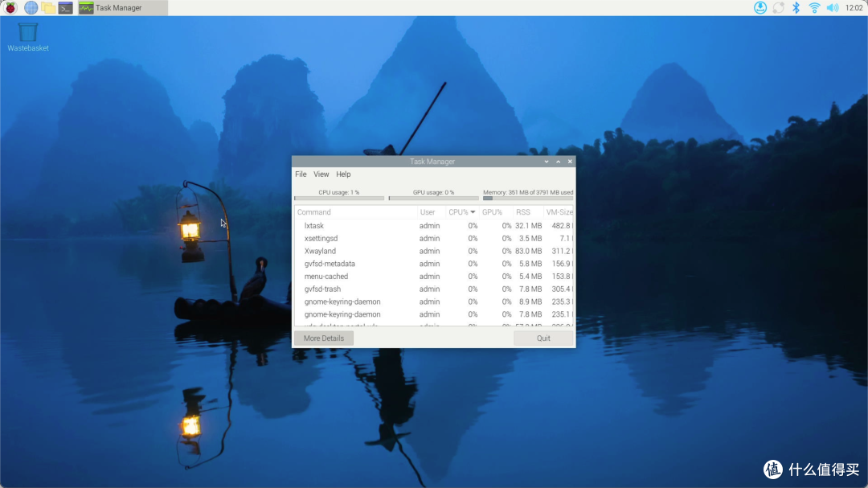Sort processes by the Command column

[355, 212]
